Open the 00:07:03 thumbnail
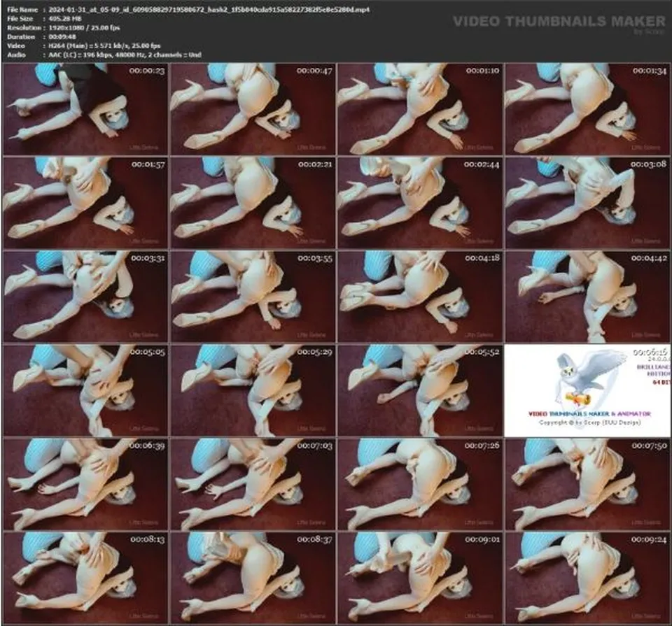 [x=253, y=484]
